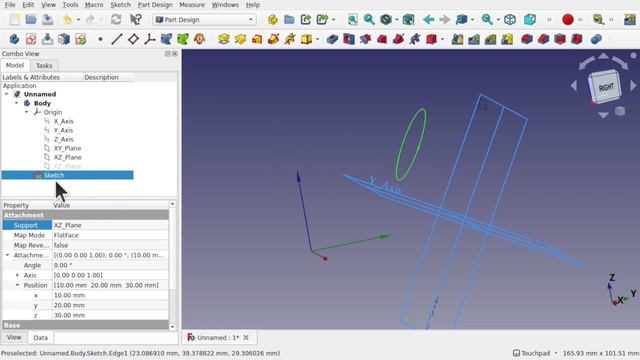This screenshot has width=640, height=360.
Task: Click the Revolution tool icon
Action: [x=240, y=39]
